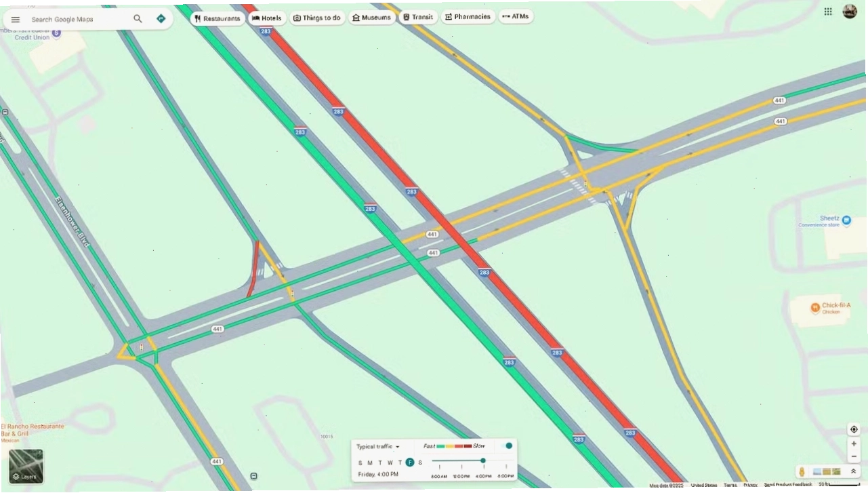Select Thursday in traffic day picker
This screenshot has height=493, width=868.
pyautogui.click(x=400, y=462)
